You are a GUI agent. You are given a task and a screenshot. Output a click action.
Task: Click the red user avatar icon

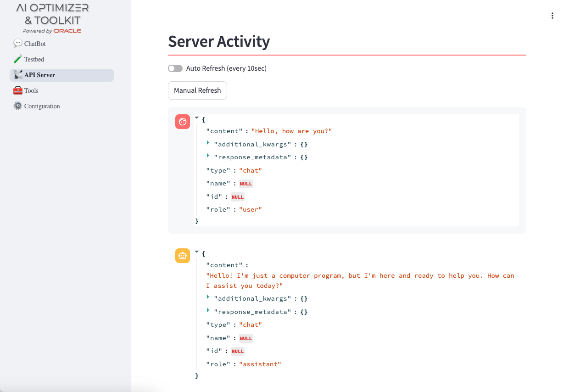pyautogui.click(x=183, y=122)
